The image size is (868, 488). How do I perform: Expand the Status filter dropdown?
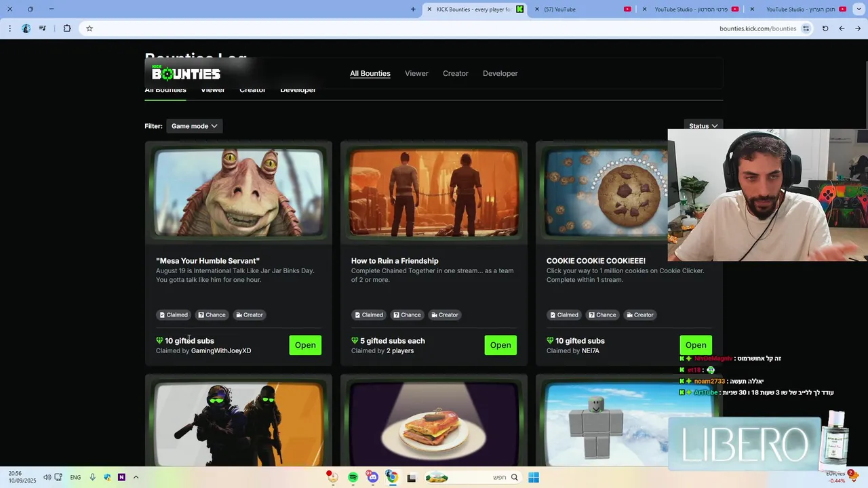coord(703,126)
